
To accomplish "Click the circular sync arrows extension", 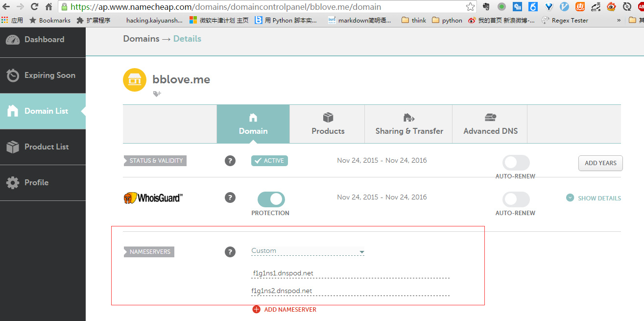I will [x=627, y=7].
